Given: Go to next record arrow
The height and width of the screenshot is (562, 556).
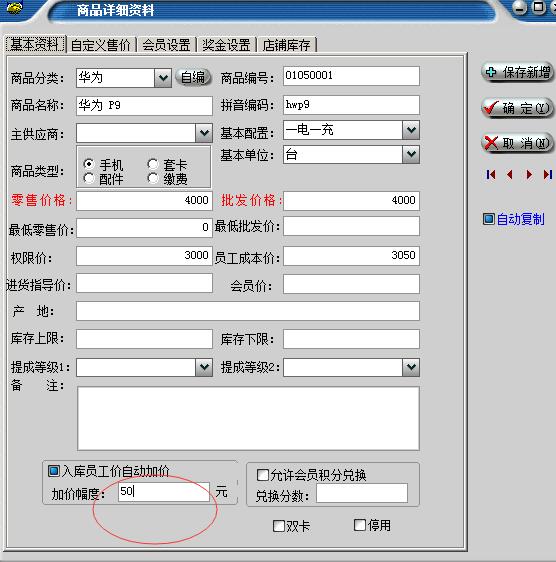Looking at the screenshot, I should [x=529, y=175].
